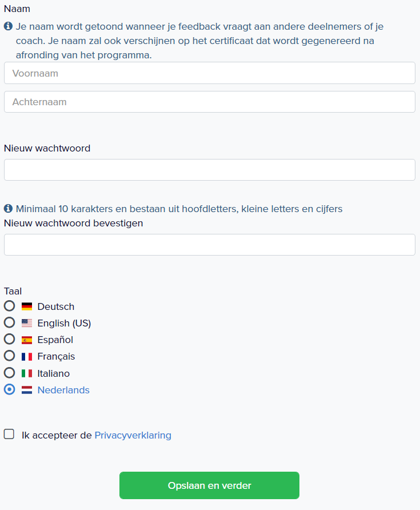420x510 pixels.
Task: Click the German flag icon
Action: click(27, 306)
